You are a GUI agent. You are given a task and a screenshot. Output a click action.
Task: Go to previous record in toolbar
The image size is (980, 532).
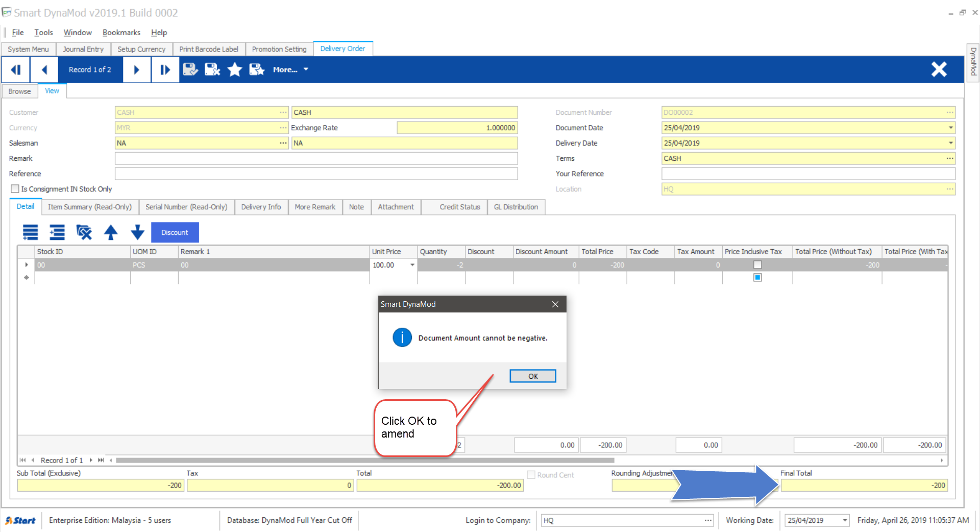tap(44, 69)
